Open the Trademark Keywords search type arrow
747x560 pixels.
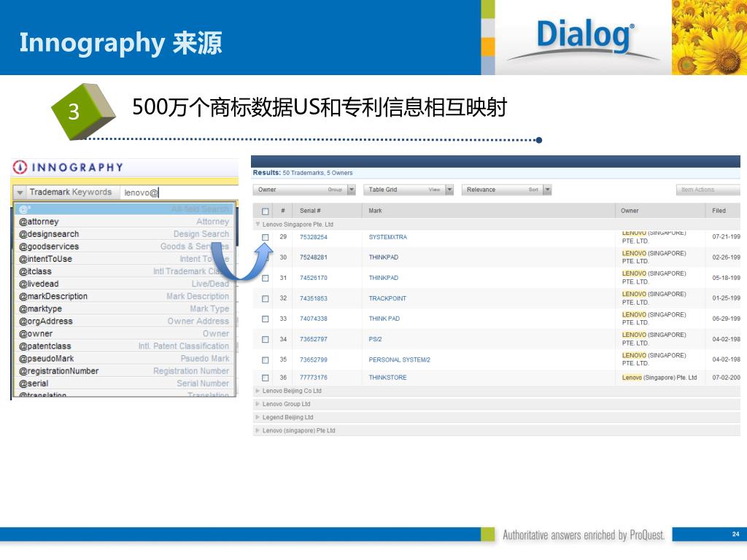20,192
